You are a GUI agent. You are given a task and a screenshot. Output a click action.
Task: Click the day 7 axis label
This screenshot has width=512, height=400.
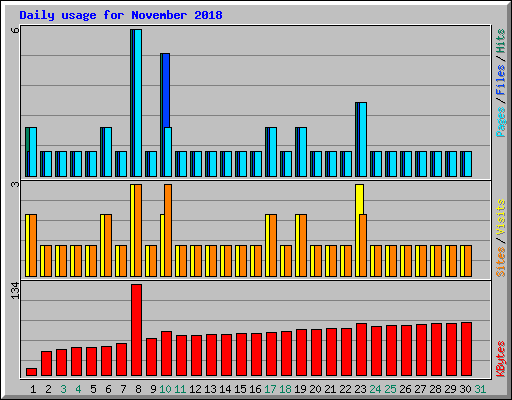(123, 389)
